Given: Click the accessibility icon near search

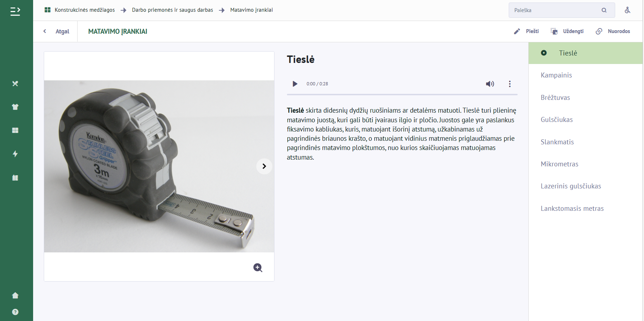Looking at the screenshot, I should pyautogui.click(x=628, y=10).
